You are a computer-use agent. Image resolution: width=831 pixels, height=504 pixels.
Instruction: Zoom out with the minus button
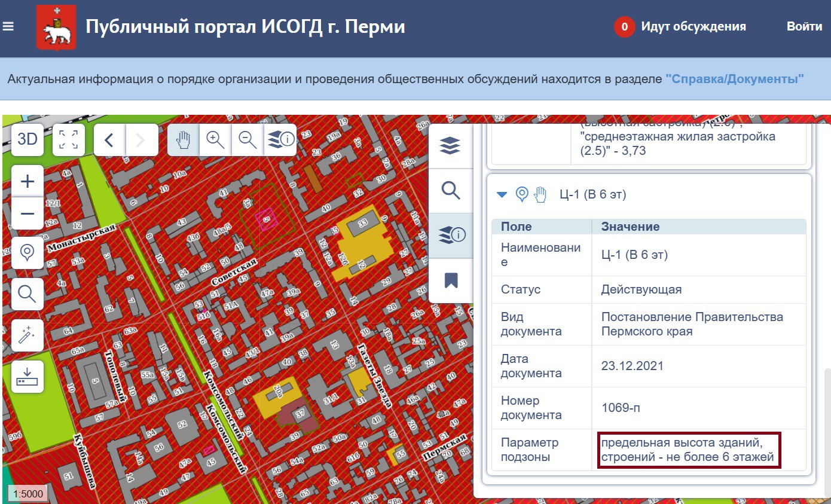[x=28, y=213]
